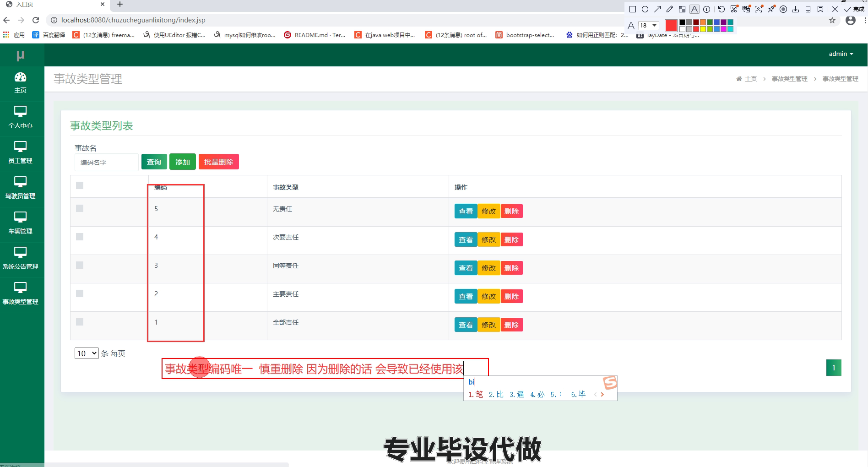
Task: Pin the screenshot to screen
Action: click(771, 9)
